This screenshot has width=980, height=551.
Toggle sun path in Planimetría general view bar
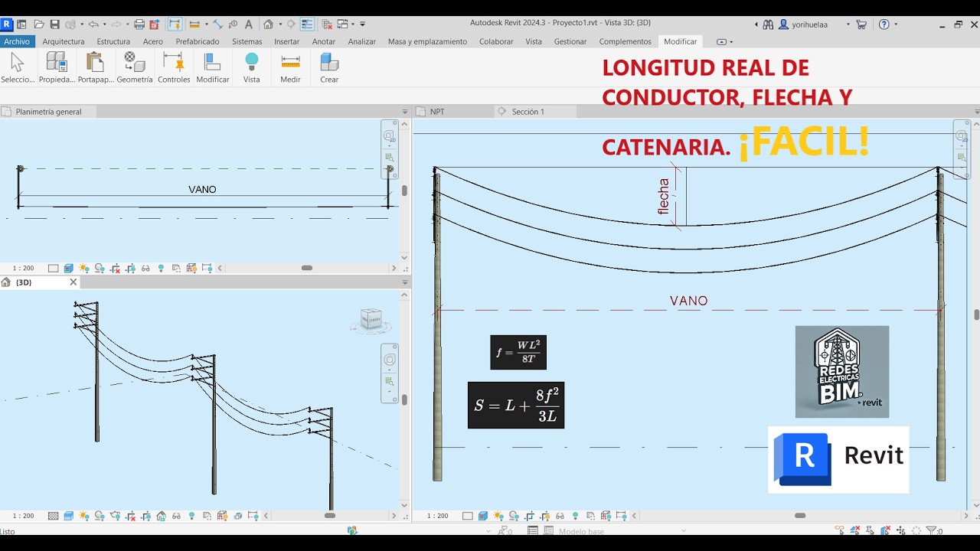point(84,268)
